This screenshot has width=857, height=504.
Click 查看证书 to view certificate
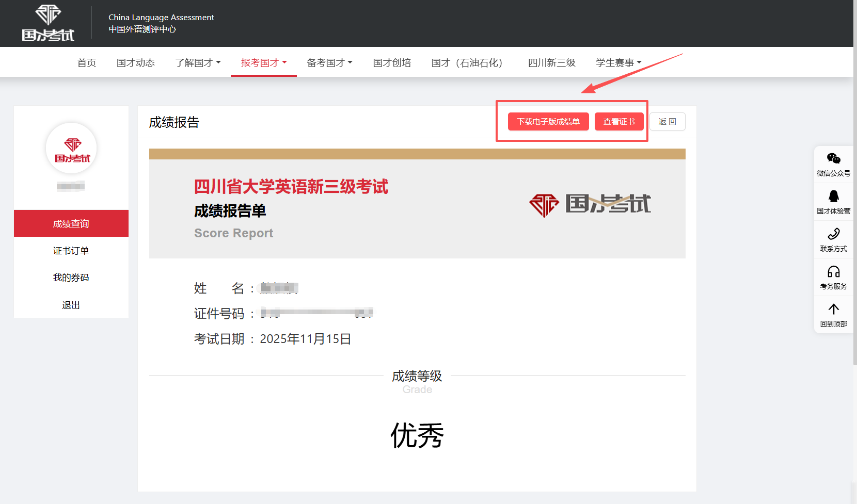619,121
